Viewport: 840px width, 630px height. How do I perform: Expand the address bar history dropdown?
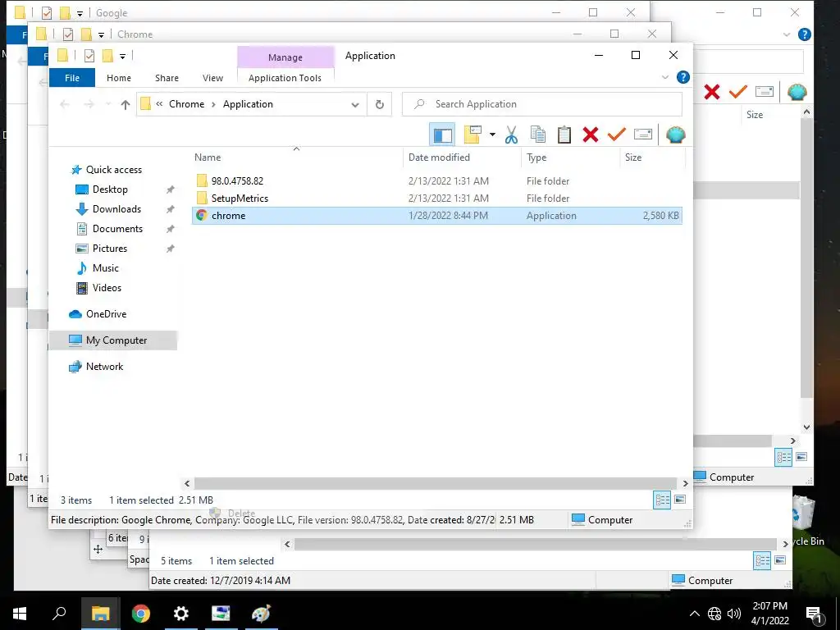click(x=354, y=104)
